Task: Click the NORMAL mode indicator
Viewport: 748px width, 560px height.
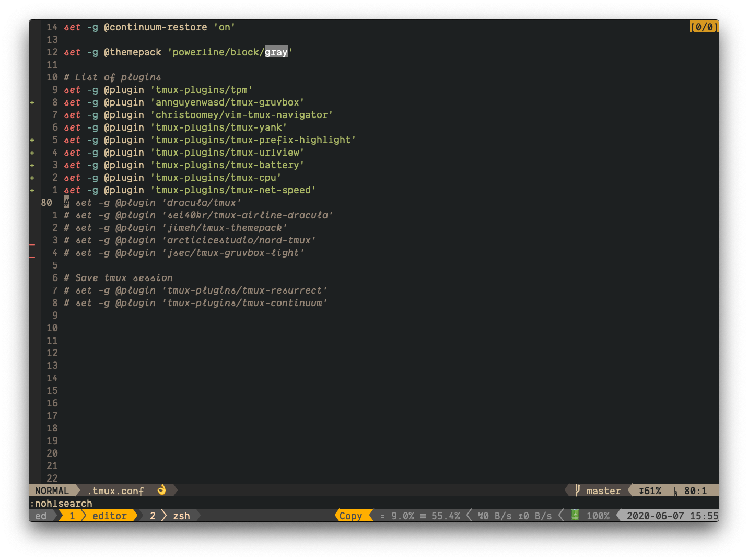Action: 52,491
